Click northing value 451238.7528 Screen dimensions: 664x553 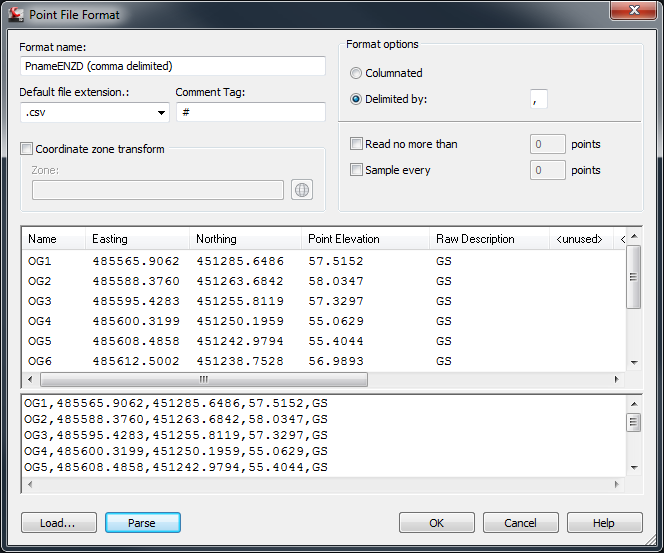coord(240,361)
